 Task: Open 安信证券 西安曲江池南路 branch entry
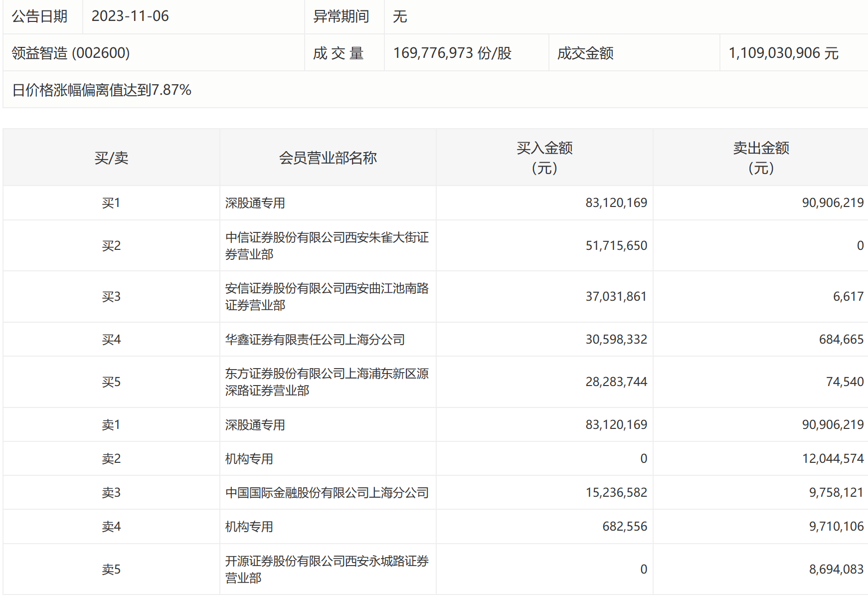(x=327, y=296)
